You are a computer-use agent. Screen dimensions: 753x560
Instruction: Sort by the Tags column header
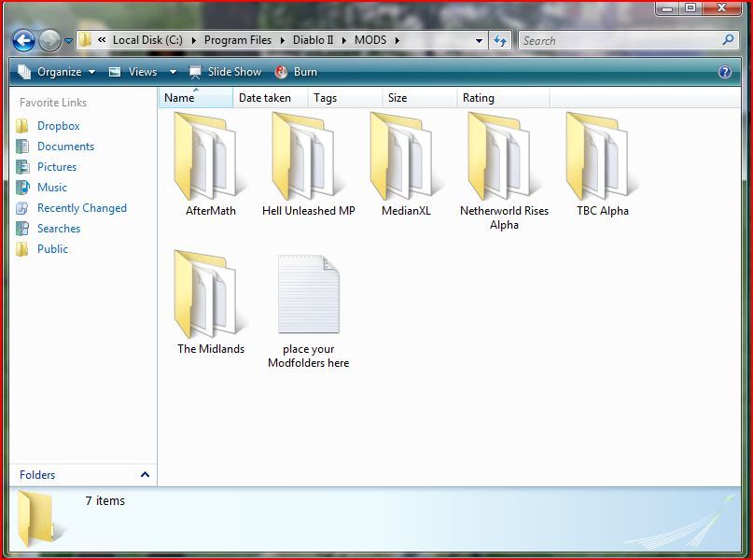[x=345, y=98]
